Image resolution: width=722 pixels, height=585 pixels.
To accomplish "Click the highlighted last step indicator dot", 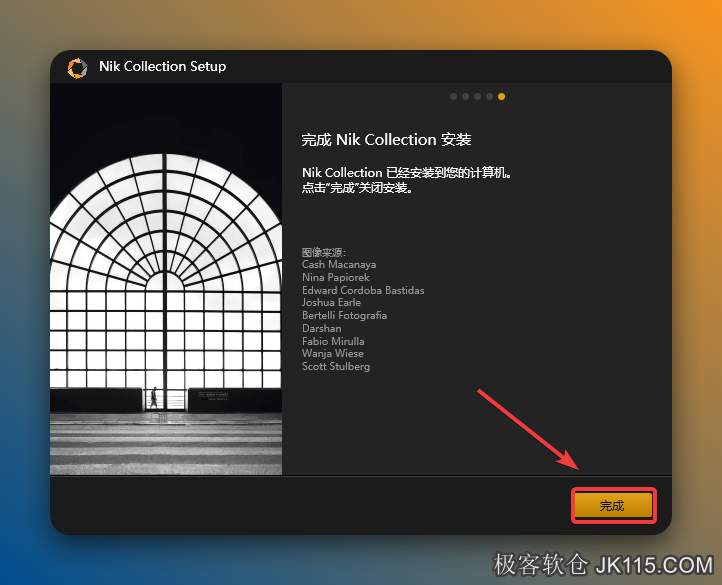I will point(501,96).
